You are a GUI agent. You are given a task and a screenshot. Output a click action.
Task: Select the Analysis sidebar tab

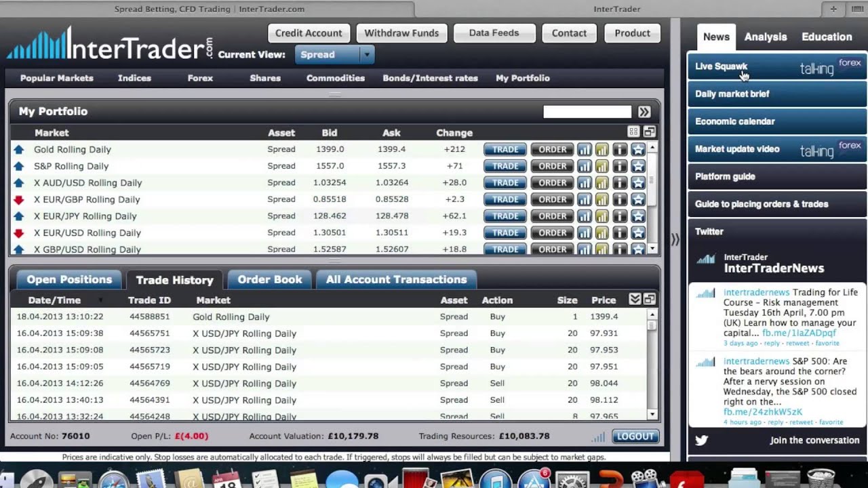coord(765,37)
